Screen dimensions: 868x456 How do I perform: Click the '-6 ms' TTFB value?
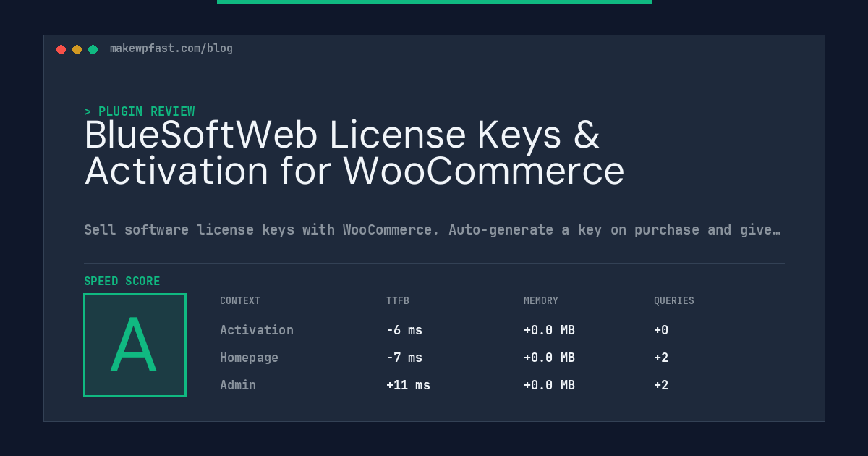(404, 330)
